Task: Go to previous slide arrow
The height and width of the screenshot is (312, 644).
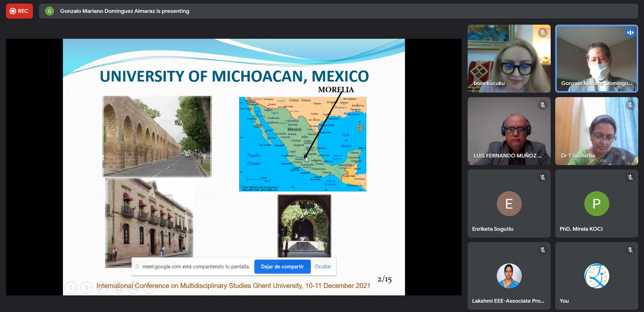Action: pos(71,287)
